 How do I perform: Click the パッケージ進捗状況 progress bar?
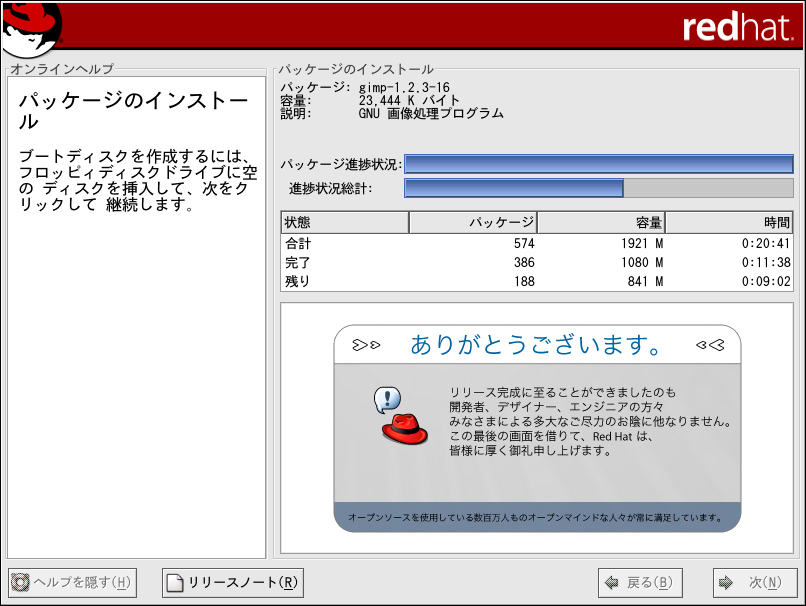598,164
